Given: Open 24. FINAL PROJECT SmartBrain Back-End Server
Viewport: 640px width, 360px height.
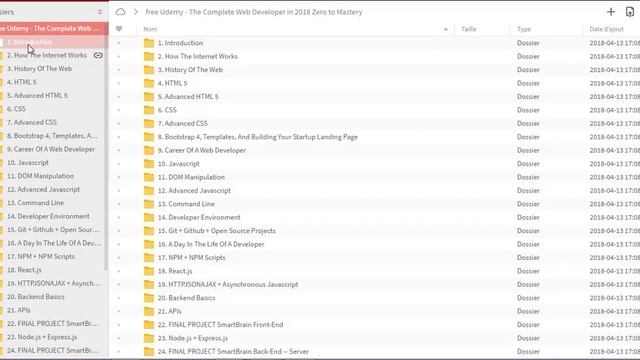Looking at the screenshot, I should click(x=233, y=351).
